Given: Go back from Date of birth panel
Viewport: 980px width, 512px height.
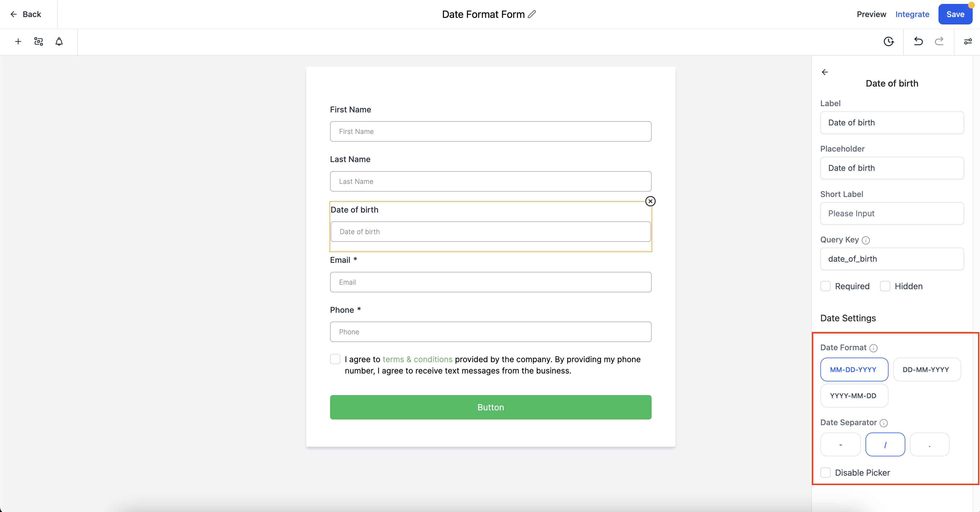Looking at the screenshot, I should point(825,72).
